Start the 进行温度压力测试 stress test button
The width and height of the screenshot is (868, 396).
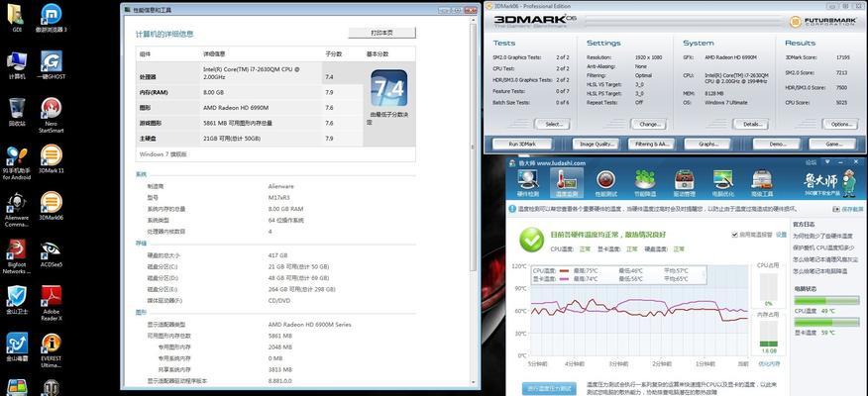pos(549,388)
